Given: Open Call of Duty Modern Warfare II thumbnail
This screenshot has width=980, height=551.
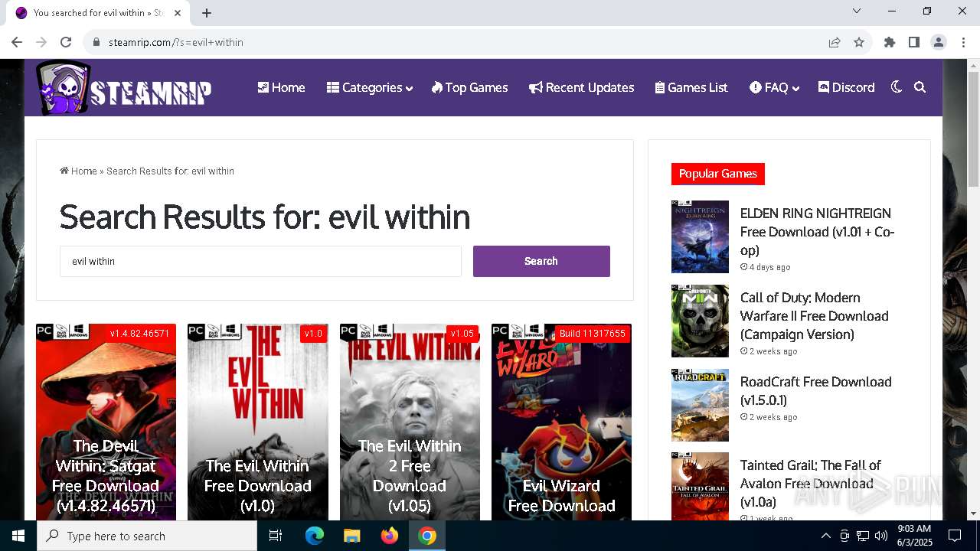Looking at the screenshot, I should pos(700,321).
